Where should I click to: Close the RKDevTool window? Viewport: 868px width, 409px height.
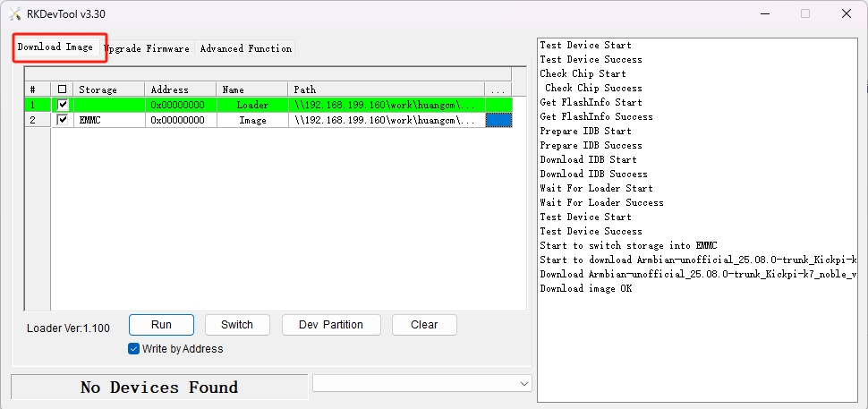845,13
